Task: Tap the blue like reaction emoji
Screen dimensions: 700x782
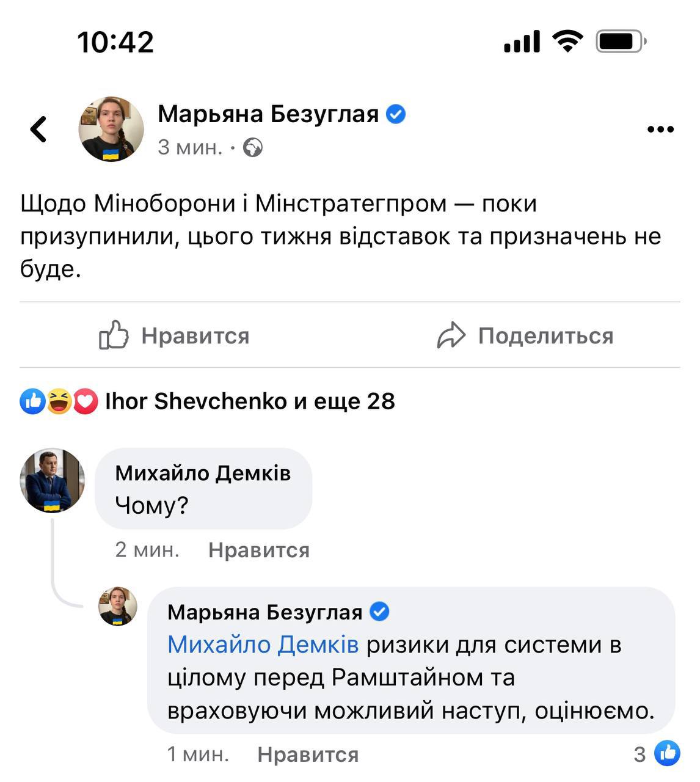Action: pos(33,401)
